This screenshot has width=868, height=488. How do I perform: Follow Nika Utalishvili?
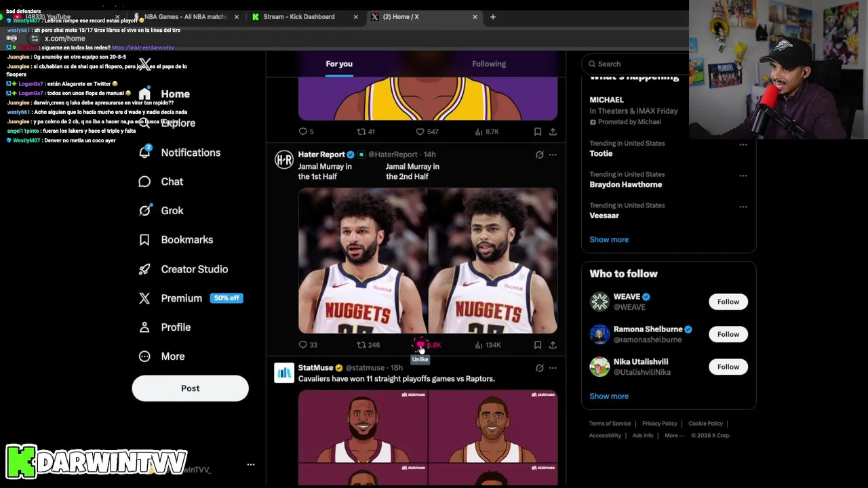pos(728,367)
